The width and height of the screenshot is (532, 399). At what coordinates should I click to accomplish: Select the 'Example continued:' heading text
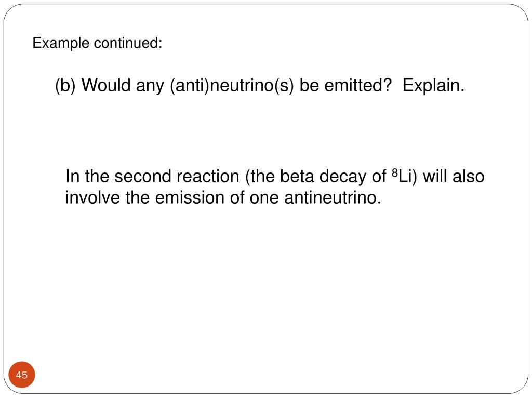97,43
